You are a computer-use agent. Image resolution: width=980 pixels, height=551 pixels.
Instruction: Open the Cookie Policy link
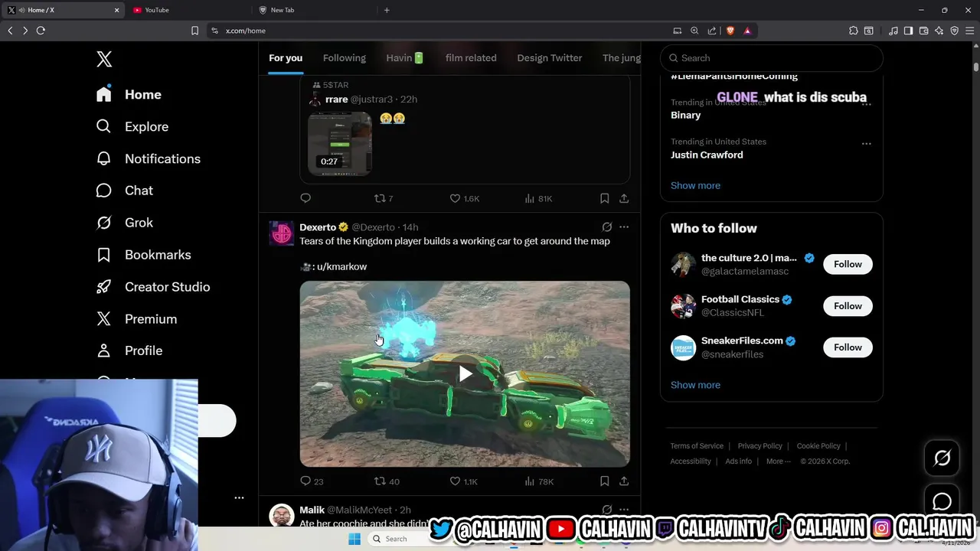tap(818, 446)
